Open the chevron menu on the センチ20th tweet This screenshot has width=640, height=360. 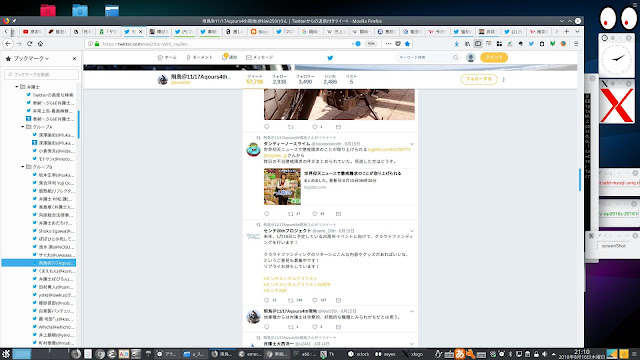[x=412, y=231]
